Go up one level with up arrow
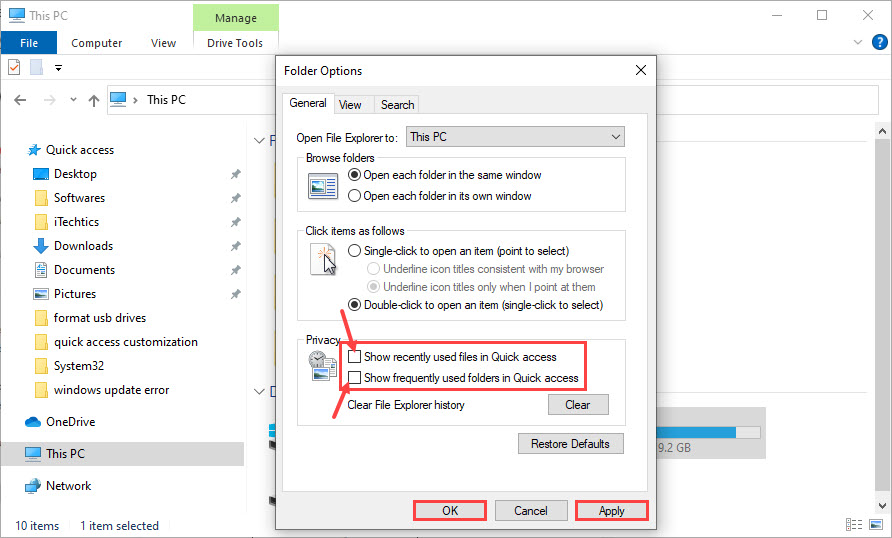Screen dimensions: 892x538 tap(94, 100)
